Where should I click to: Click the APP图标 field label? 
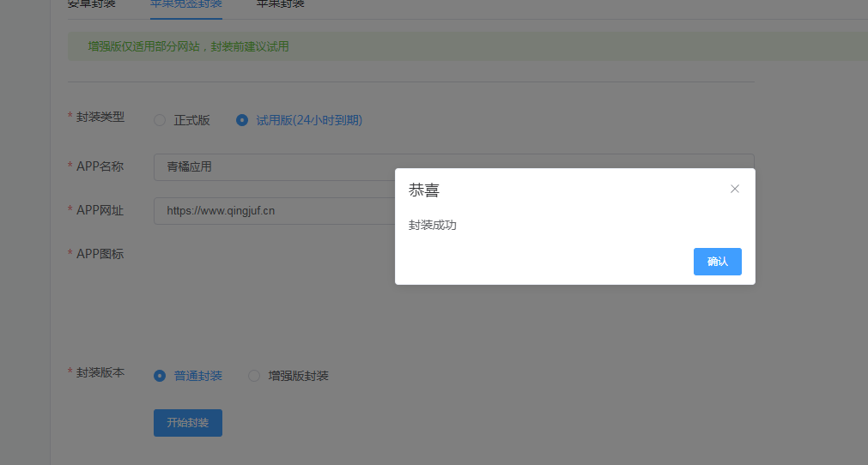pos(100,254)
